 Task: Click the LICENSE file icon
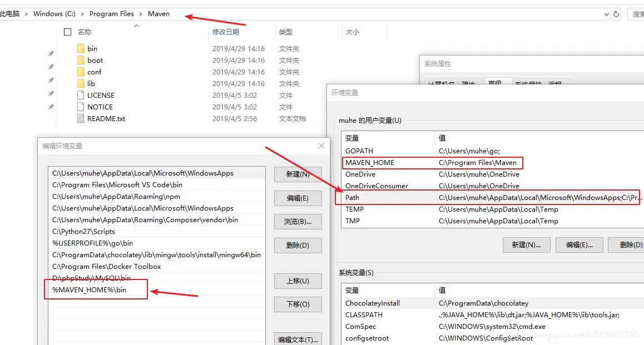coord(81,95)
